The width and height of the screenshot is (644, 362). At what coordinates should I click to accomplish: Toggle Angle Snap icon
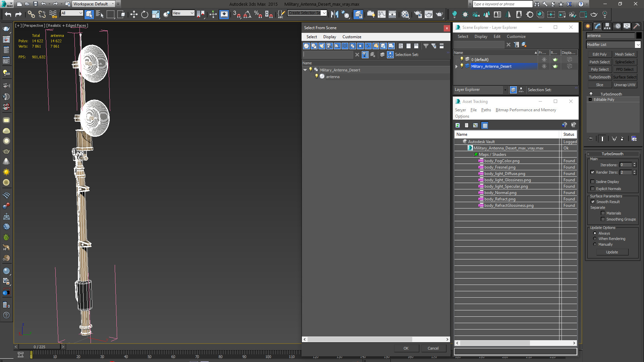[x=248, y=14]
